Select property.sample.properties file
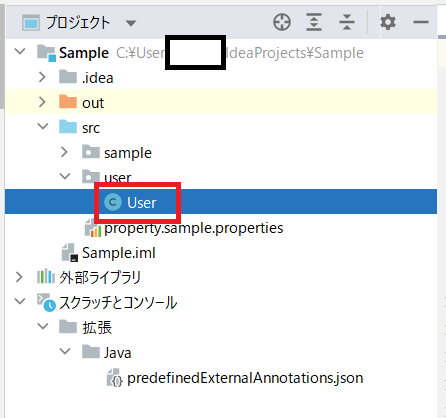The height and width of the screenshot is (418, 446). [x=194, y=228]
